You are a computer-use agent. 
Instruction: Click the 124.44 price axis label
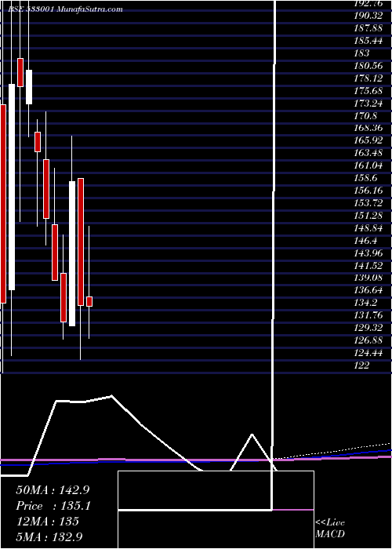[x=368, y=353]
